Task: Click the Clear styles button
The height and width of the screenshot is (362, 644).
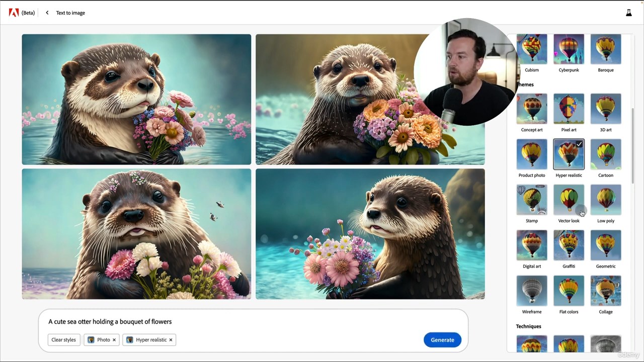Action: (64, 340)
